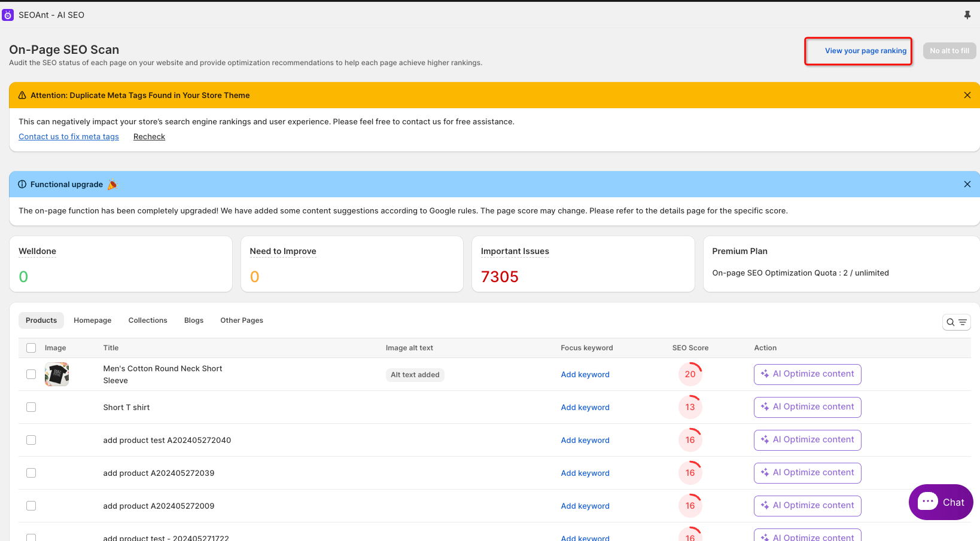Click the Men's Cotton Round Neck Short Sleeve title
Image resolution: width=980 pixels, height=541 pixels.
pyautogui.click(x=163, y=374)
